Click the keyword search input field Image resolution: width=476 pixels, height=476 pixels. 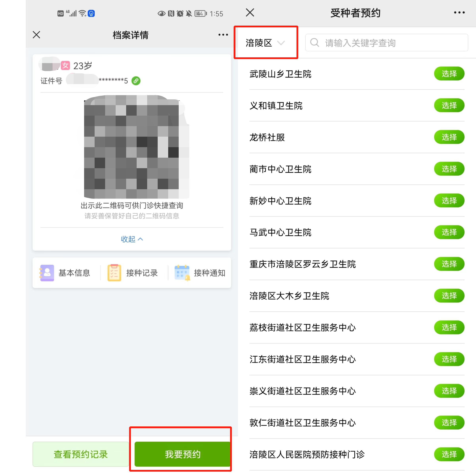[386, 43]
